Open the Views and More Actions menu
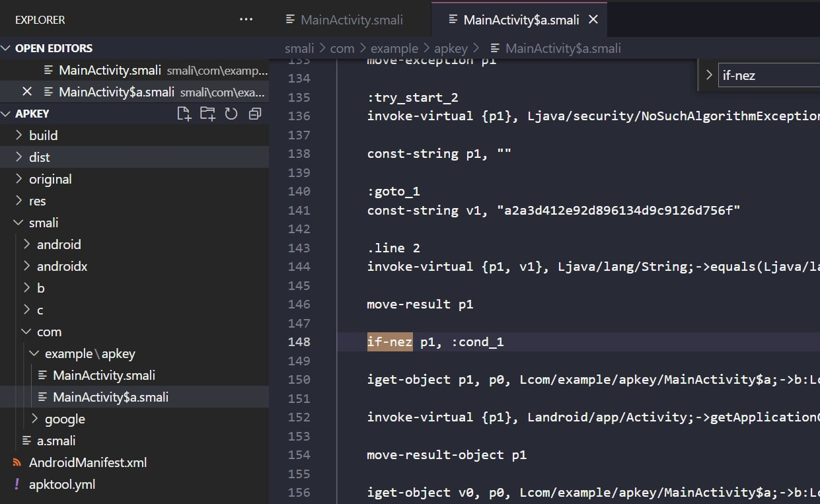820x504 pixels. [x=246, y=19]
